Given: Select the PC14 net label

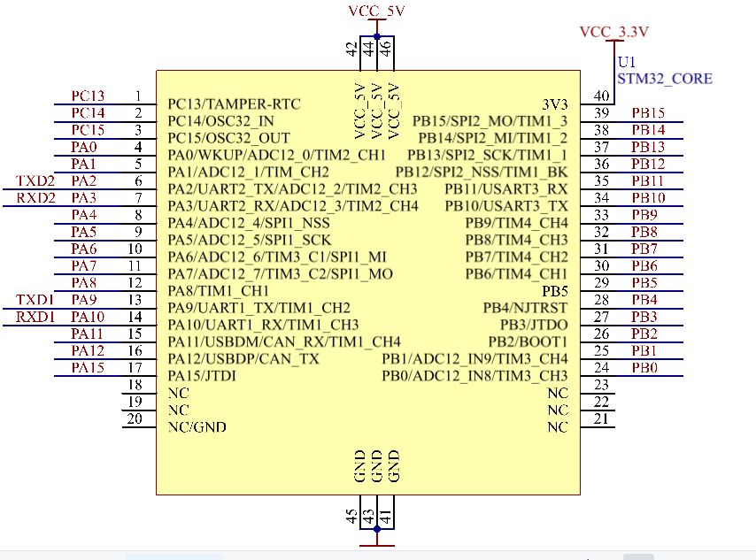Looking at the screenshot, I should (x=88, y=112).
